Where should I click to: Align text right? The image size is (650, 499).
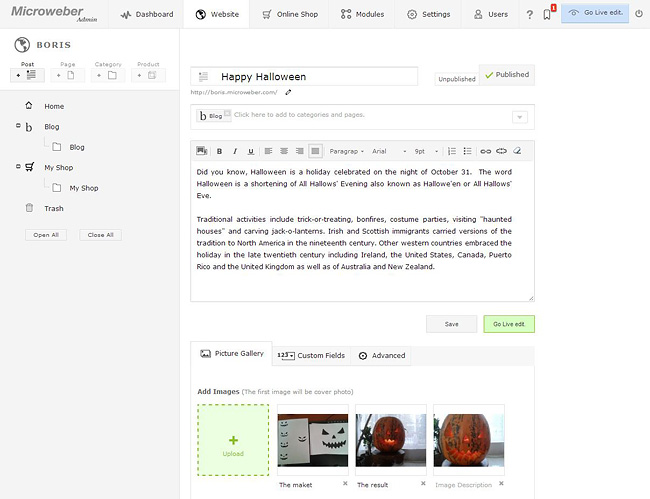coord(300,151)
